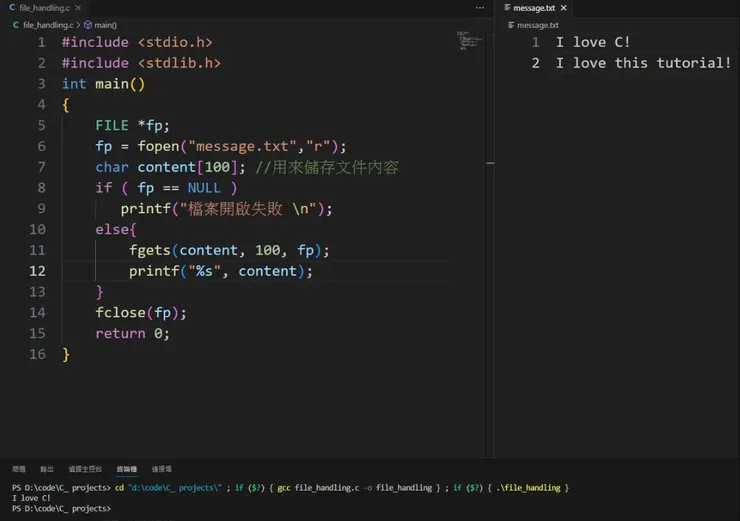Select the 終端機 (Terminal) panel tab
This screenshot has height=521, width=740.
tap(126, 468)
